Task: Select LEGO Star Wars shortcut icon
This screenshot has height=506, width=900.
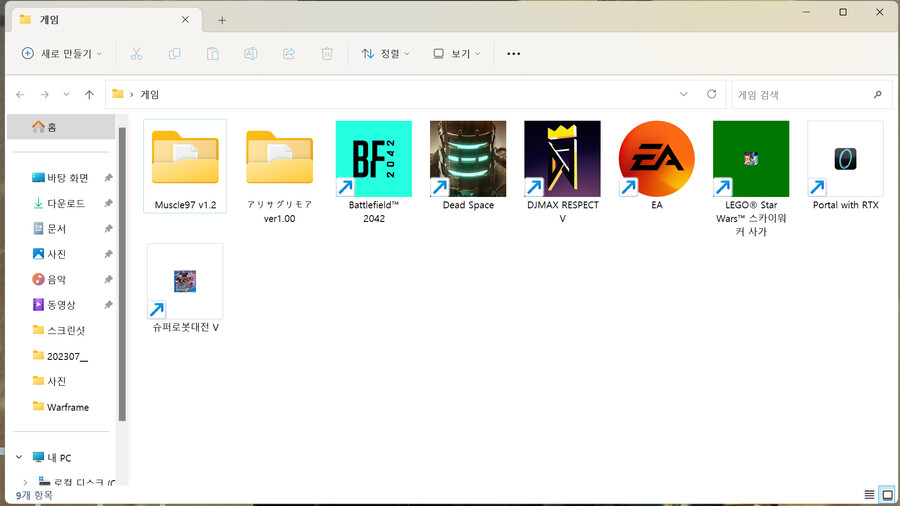Action: [x=751, y=159]
